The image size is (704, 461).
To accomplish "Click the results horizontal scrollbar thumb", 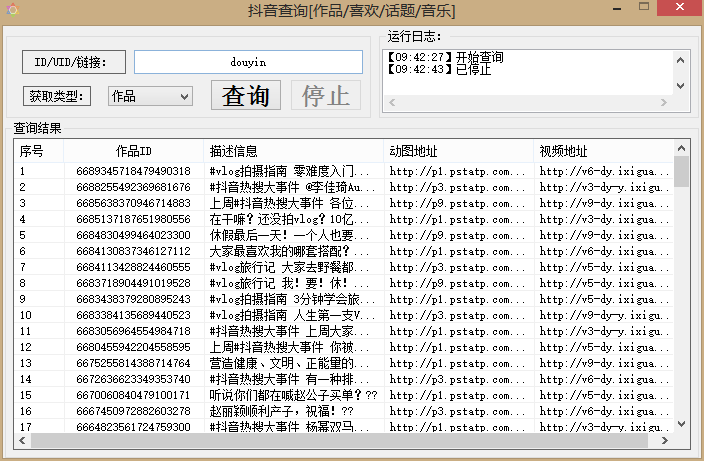I will (x=339, y=441).
